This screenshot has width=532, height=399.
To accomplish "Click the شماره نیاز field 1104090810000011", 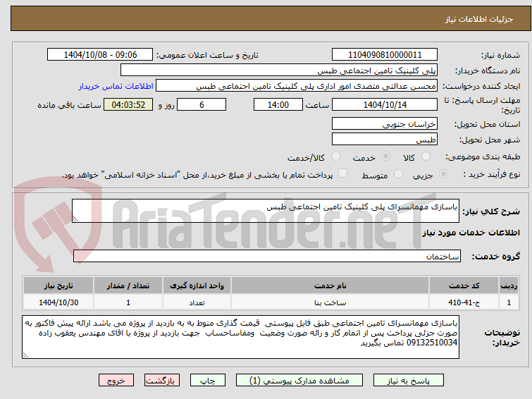I will (385, 55).
